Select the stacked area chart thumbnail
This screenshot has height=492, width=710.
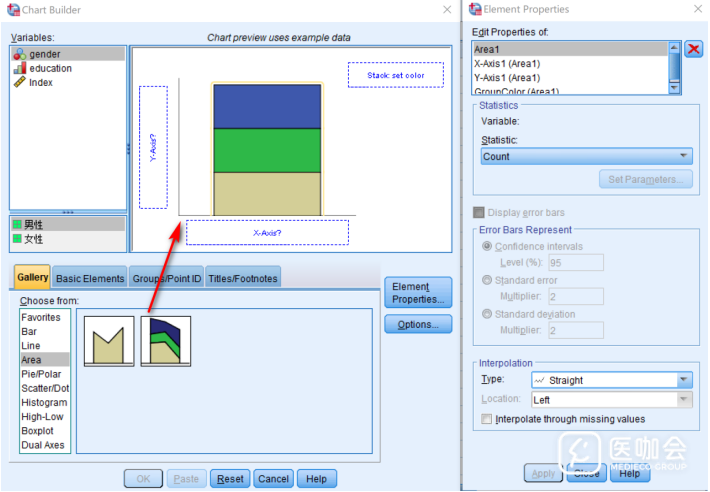[166, 341]
